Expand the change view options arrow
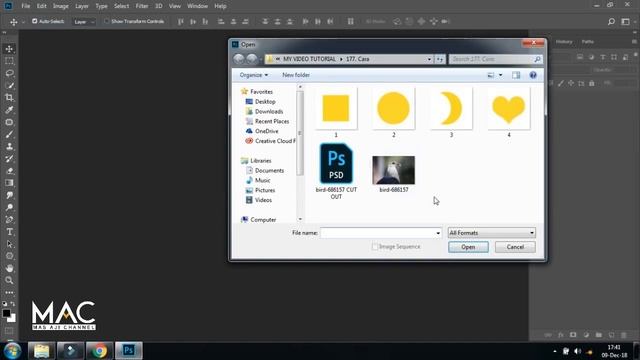Image resolution: width=640 pixels, height=360 pixels. click(x=501, y=75)
